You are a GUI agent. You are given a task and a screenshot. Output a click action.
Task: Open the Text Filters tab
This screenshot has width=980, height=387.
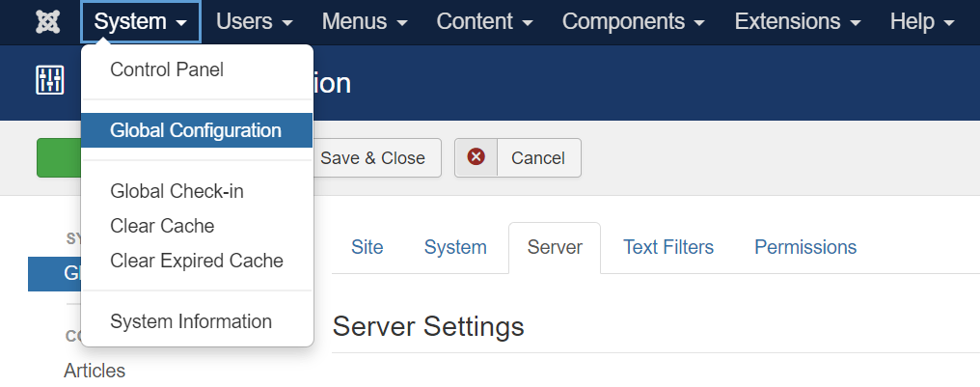[668, 247]
